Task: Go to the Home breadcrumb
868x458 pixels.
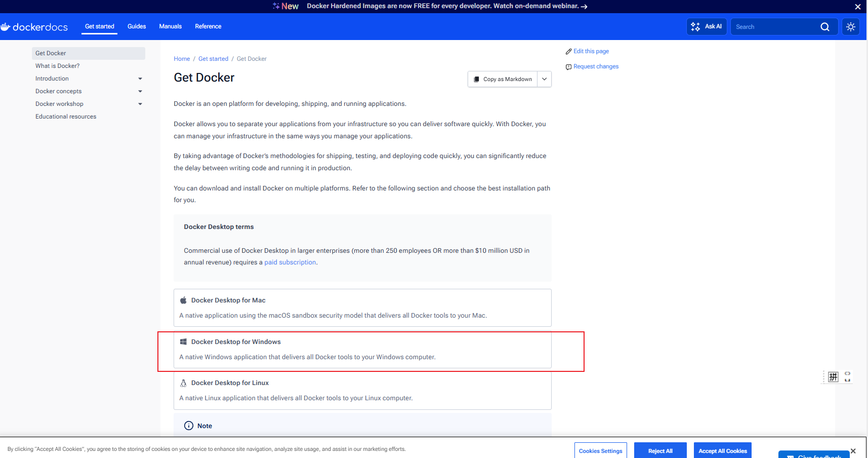Action: click(182, 59)
